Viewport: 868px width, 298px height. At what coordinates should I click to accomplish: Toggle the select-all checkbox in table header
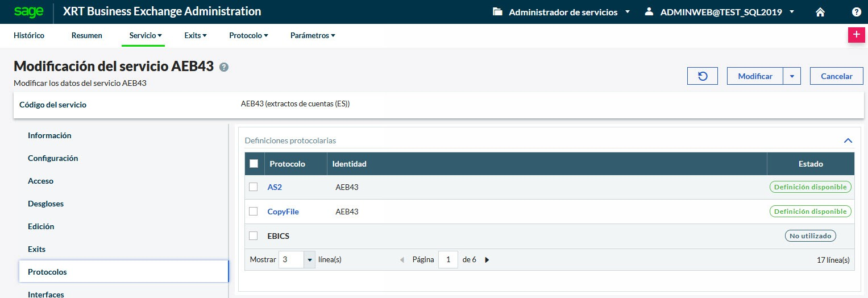254,164
